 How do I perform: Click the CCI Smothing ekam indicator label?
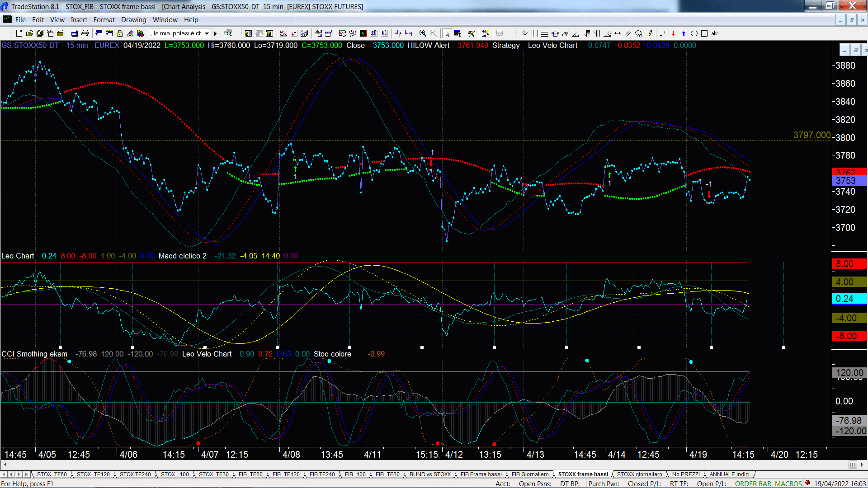pyautogui.click(x=34, y=354)
